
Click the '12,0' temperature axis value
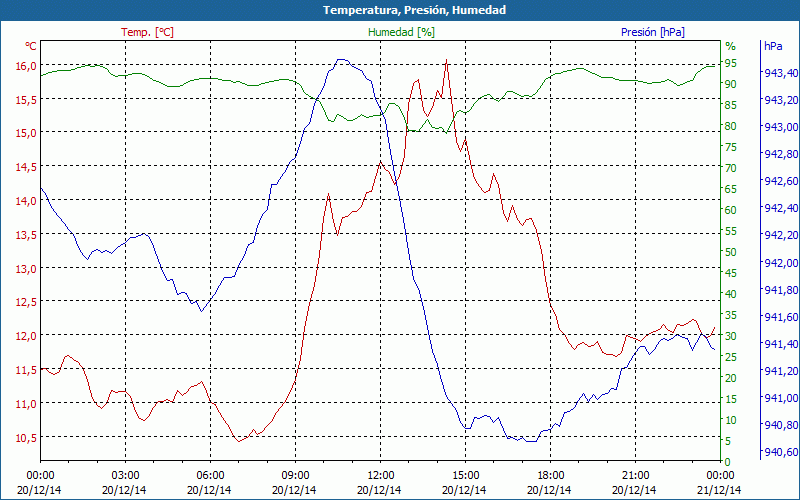(x=26, y=336)
